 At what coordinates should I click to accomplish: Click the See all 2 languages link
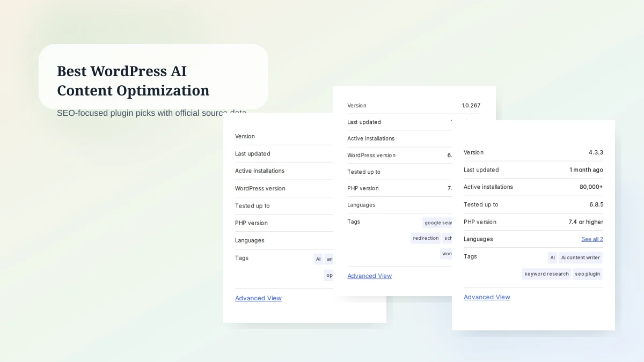pyautogui.click(x=592, y=239)
